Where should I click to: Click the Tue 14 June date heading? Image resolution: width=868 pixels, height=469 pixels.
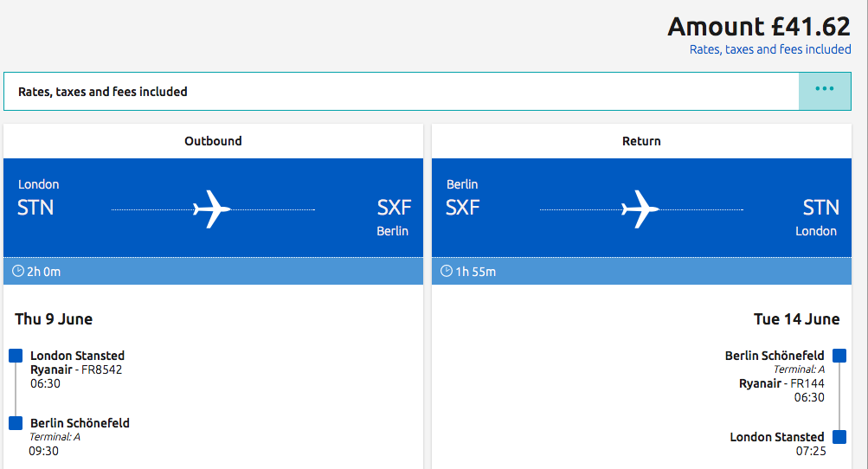click(x=796, y=319)
